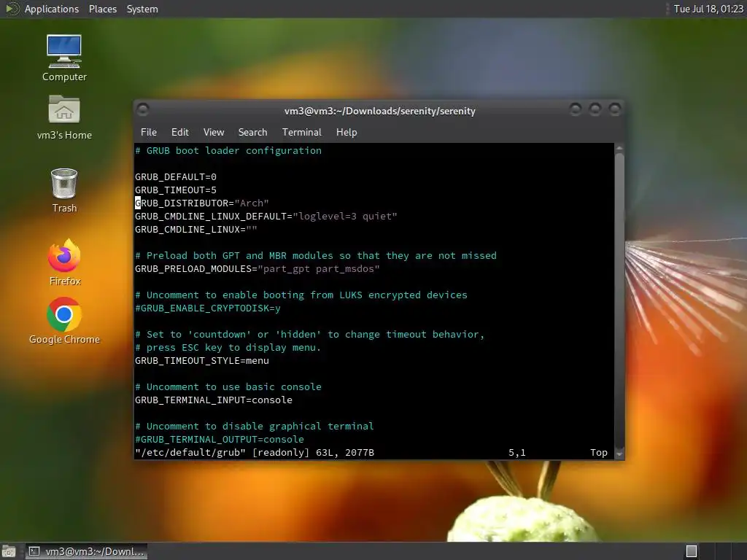Screen dimensions: 747x560
Task: Click the Applications menu logo icon
Action: (x=12, y=9)
